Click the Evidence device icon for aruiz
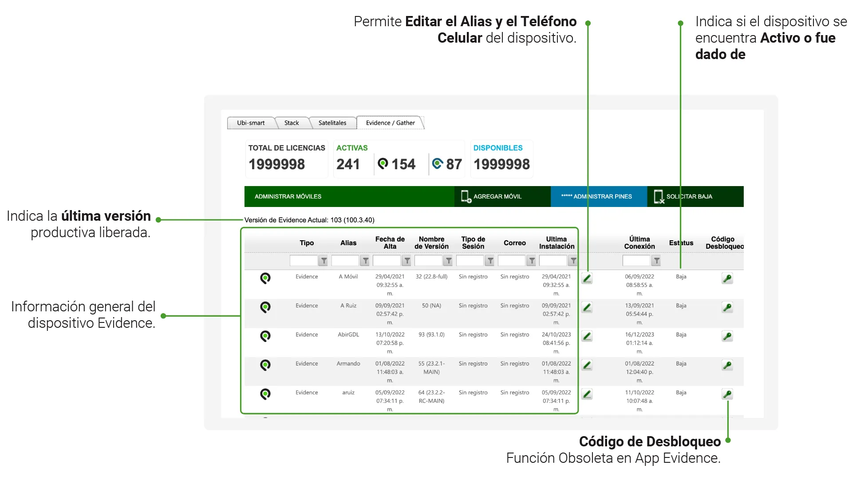Screen dimensions: 868x477 pyautogui.click(x=265, y=394)
